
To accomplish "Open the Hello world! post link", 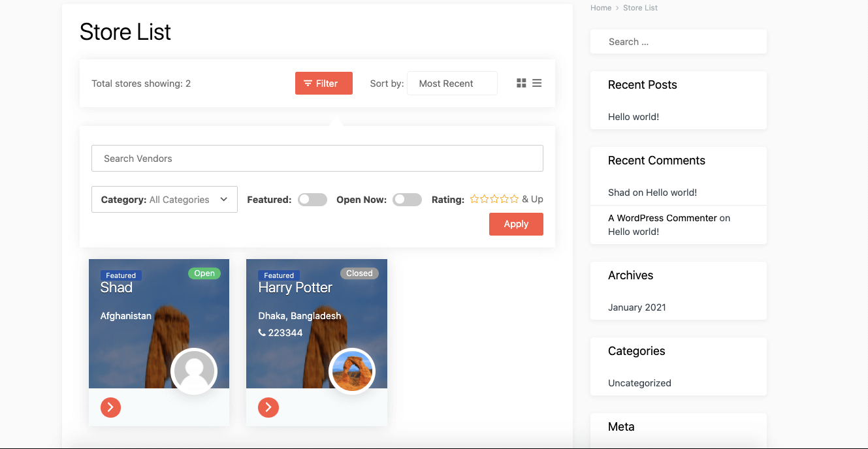I will pos(633,116).
